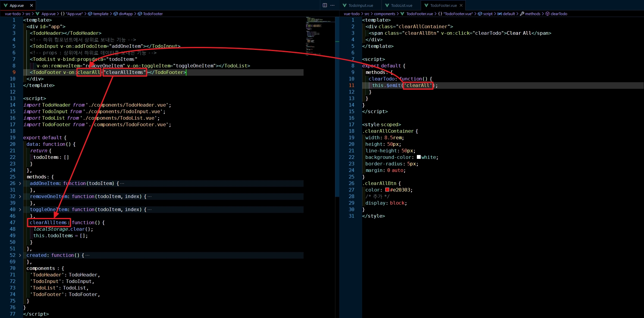644x318 pixels.
Task: Click the clearAllItems method name
Action: coord(48,222)
